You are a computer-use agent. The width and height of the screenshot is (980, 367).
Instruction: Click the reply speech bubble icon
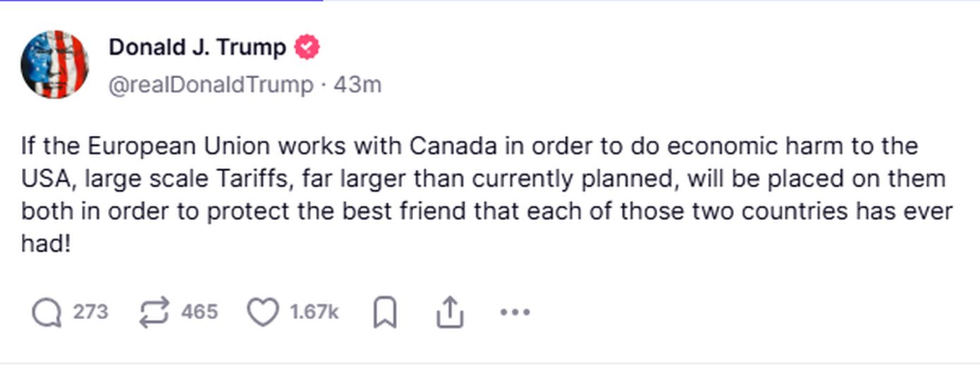tap(47, 313)
